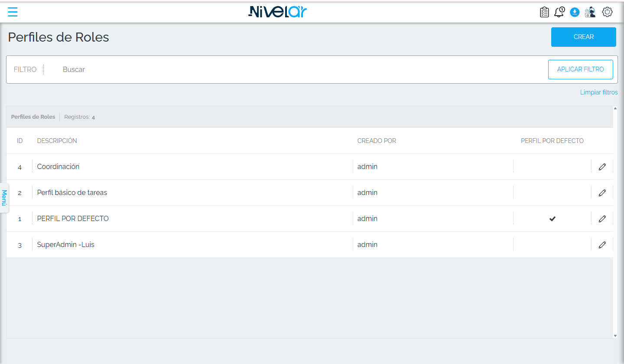Viewport: 624px width, 364px height.
Task: Click the FILTRO label
Action: [x=25, y=69]
